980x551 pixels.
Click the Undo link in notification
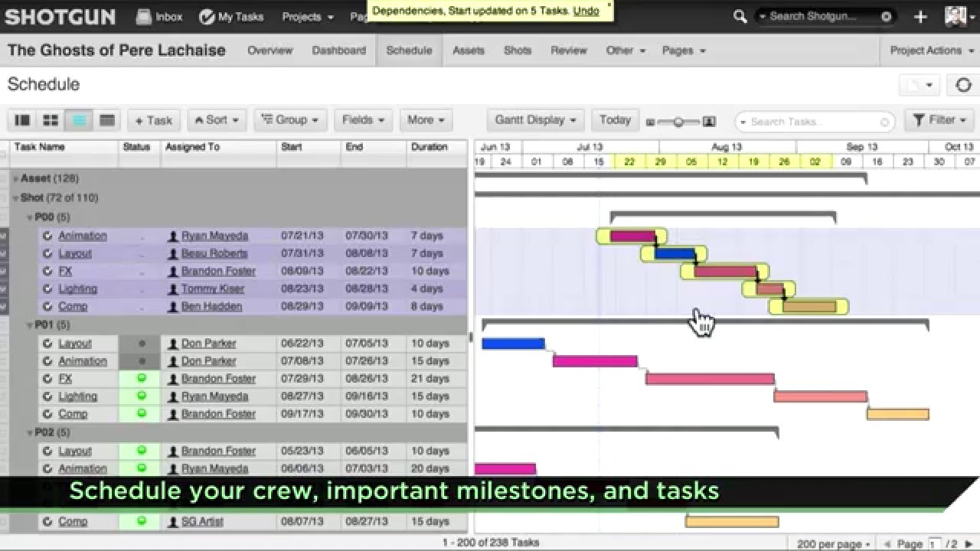coord(586,11)
